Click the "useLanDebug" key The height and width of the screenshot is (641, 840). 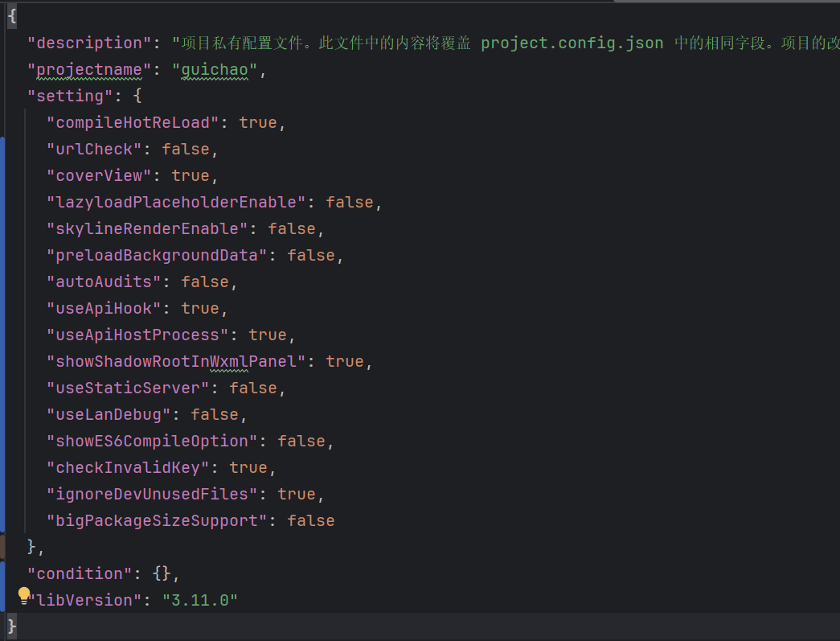(x=109, y=415)
